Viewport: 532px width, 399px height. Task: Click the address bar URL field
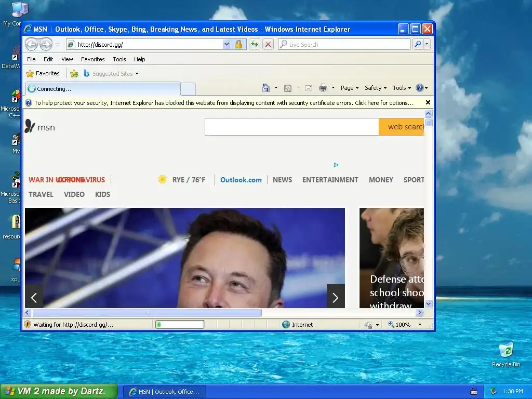[x=144, y=45]
